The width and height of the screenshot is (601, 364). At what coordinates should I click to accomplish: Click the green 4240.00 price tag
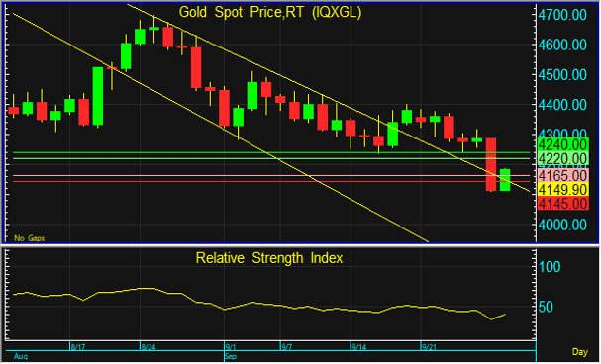coord(562,144)
